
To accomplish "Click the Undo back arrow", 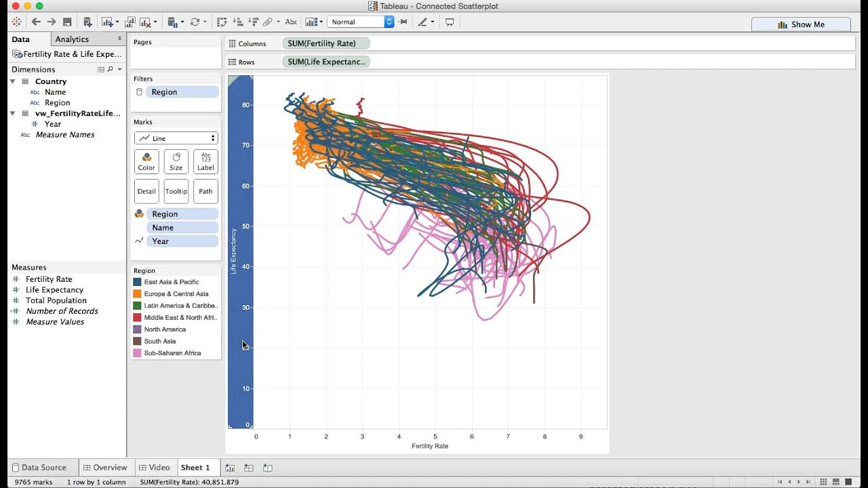I will click(x=36, y=22).
